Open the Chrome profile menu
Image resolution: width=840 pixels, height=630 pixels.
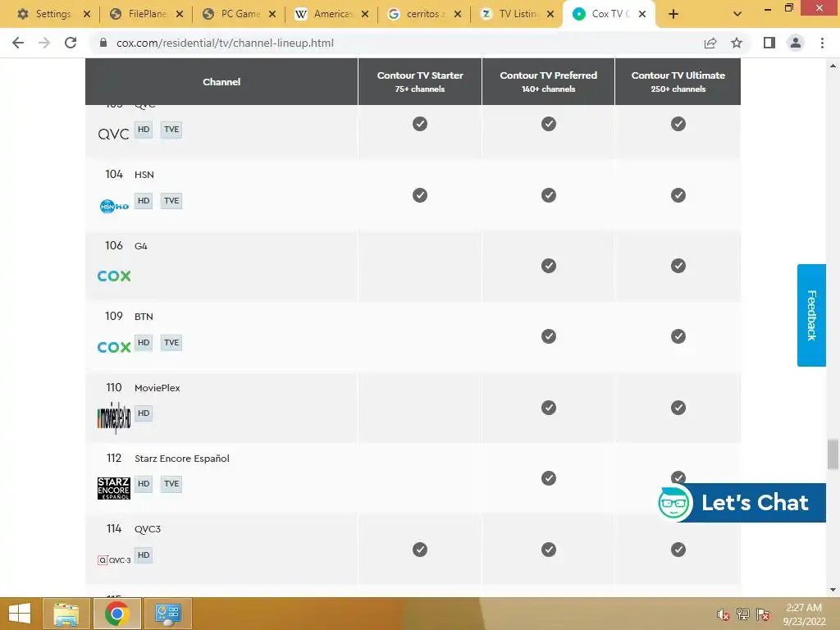[x=796, y=43]
